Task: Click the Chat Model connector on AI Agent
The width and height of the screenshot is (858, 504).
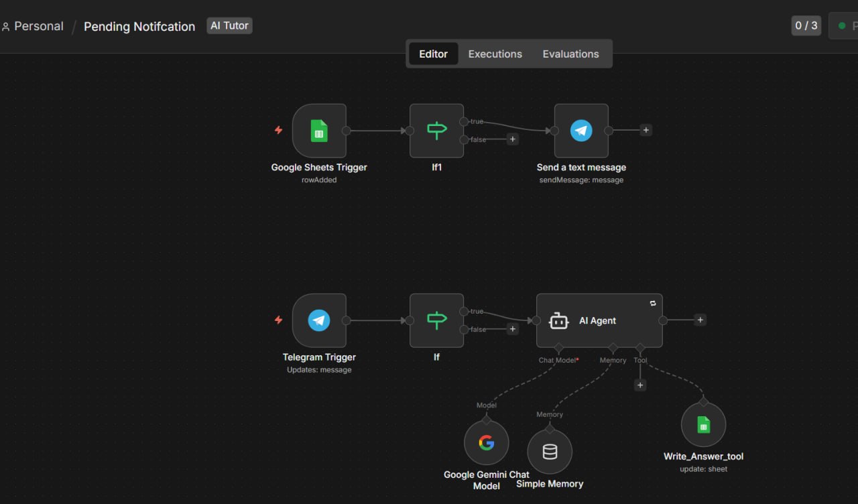Action: click(x=558, y=348)
